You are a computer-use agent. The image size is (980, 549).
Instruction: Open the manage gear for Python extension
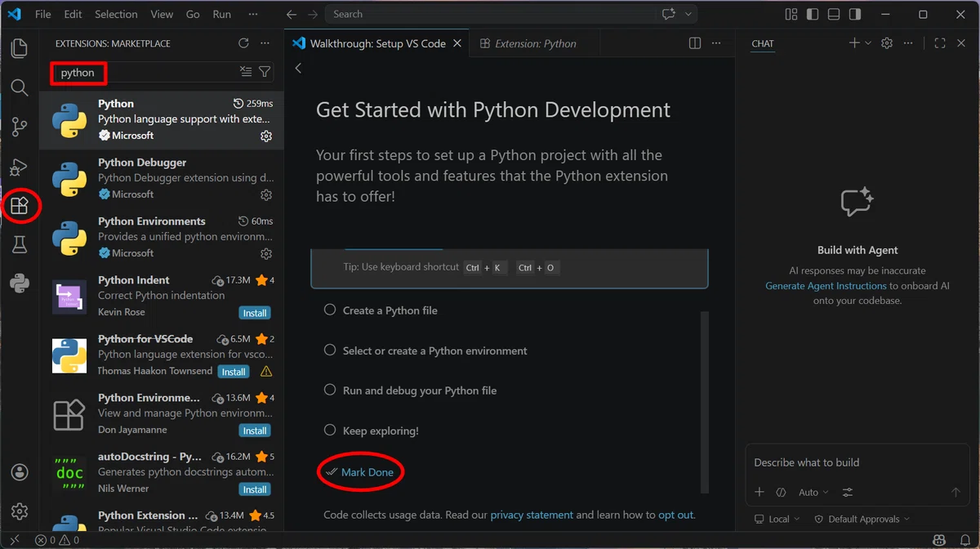point(266,136)
